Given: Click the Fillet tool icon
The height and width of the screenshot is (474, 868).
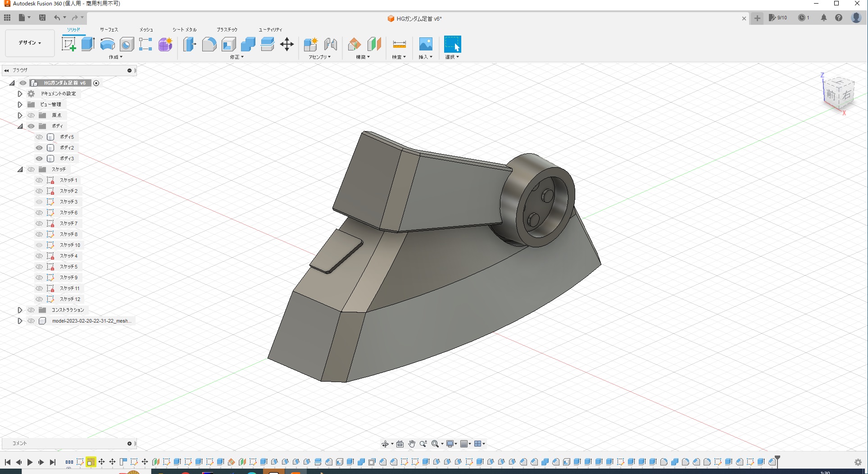Looking at the screenshot, I should pyautogui.click(x=209, y=44).
